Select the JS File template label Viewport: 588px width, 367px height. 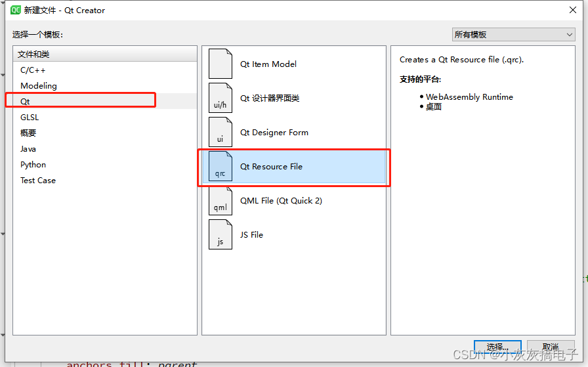point(251,235)
